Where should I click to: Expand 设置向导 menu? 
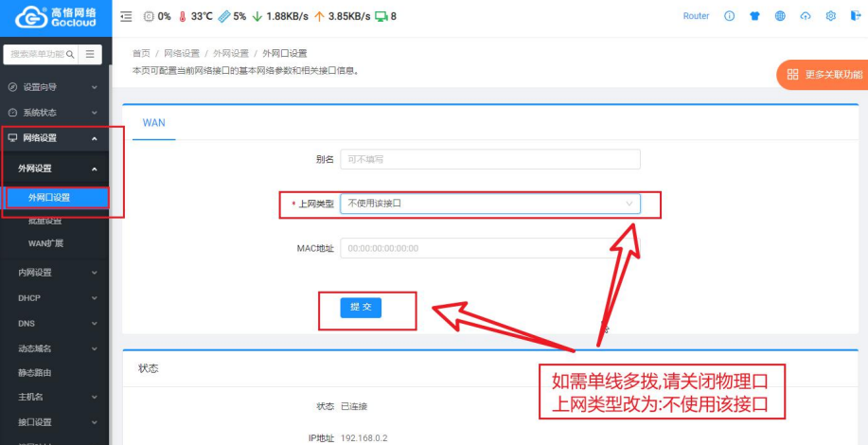click(54, 87)
